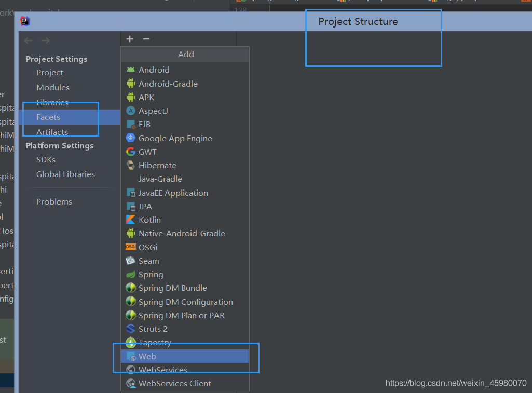Image resolution: width=532 pixels, height=393 pixels.
Task: Click the JavaEE Application icon
Action: click(131, 193)
